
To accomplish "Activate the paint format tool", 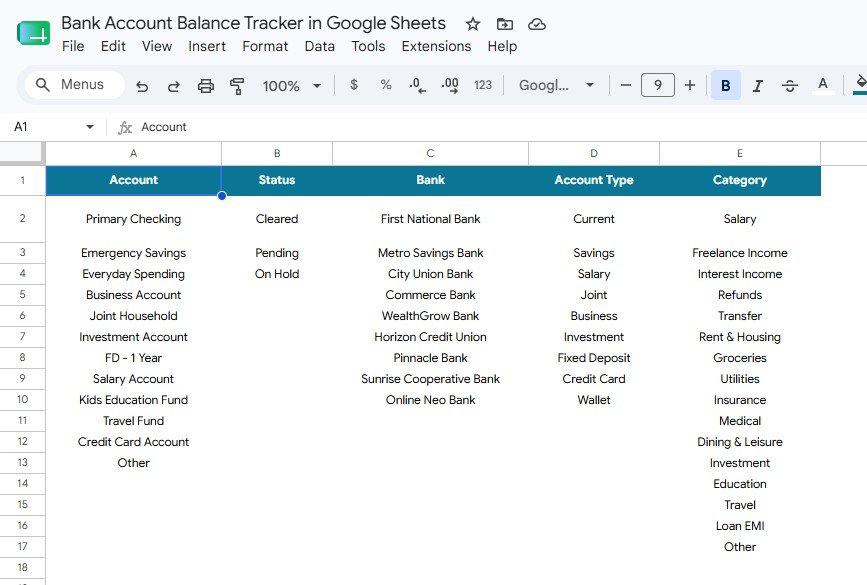I will tap(237, 86).
